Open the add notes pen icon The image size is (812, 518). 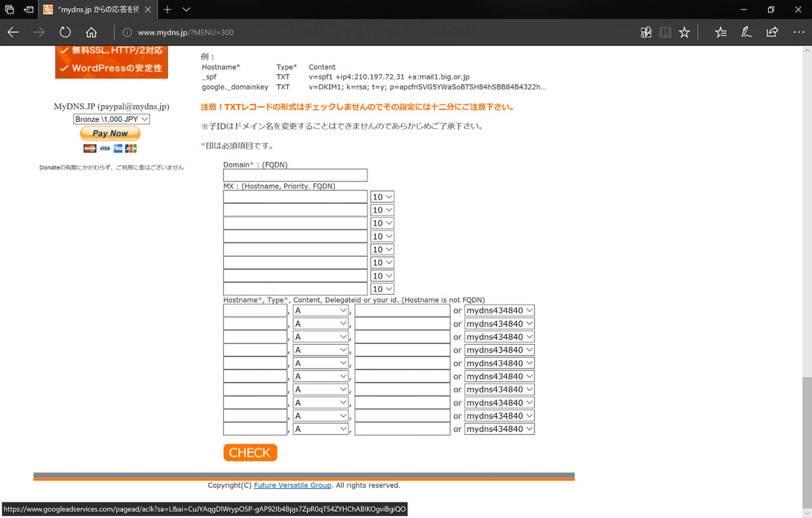[x=746, y=33]
